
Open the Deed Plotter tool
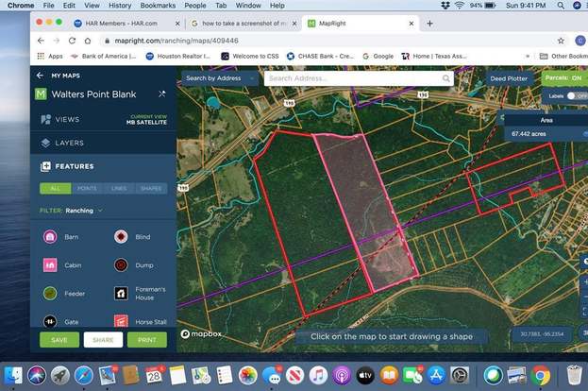coord(509,78)
